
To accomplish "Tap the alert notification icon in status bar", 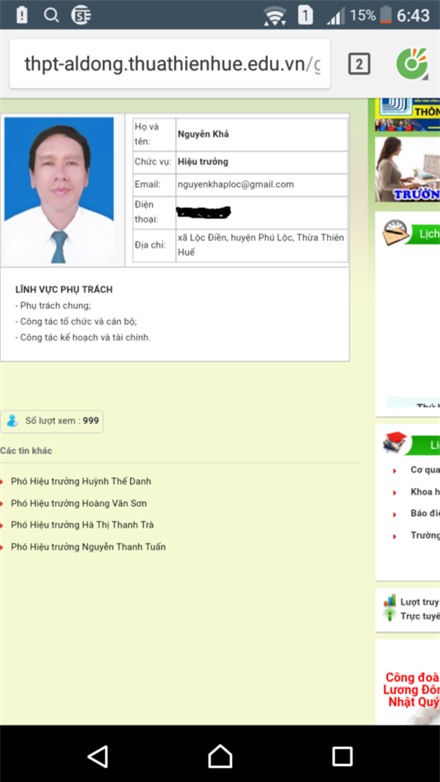I will pos(21,15).
